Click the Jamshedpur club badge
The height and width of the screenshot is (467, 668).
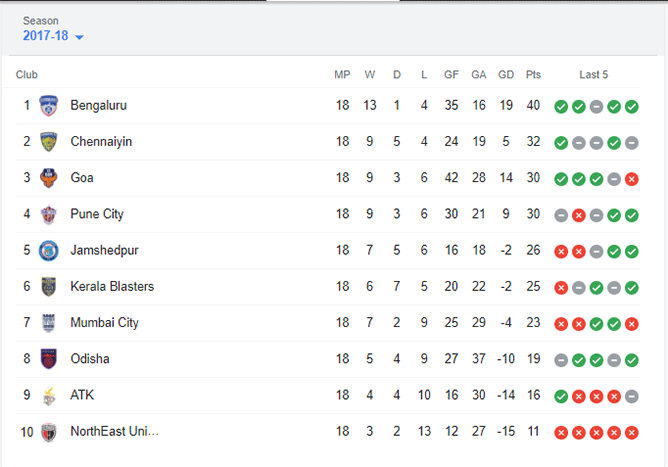tap(48, 250)
